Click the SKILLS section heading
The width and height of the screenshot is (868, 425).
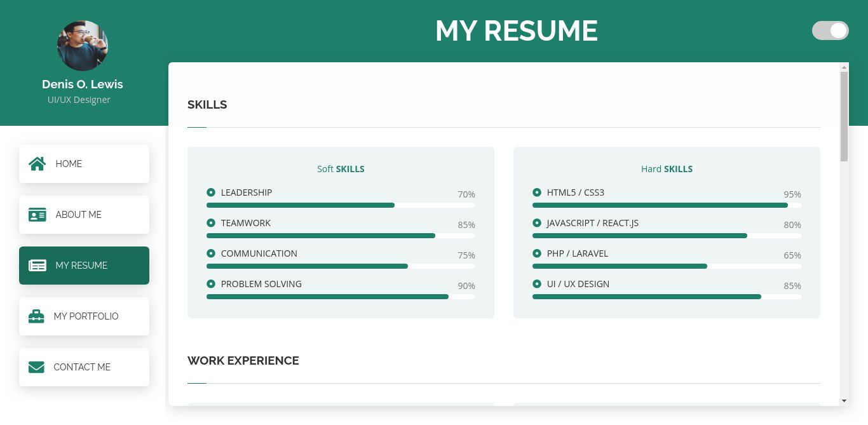point(207,105)
